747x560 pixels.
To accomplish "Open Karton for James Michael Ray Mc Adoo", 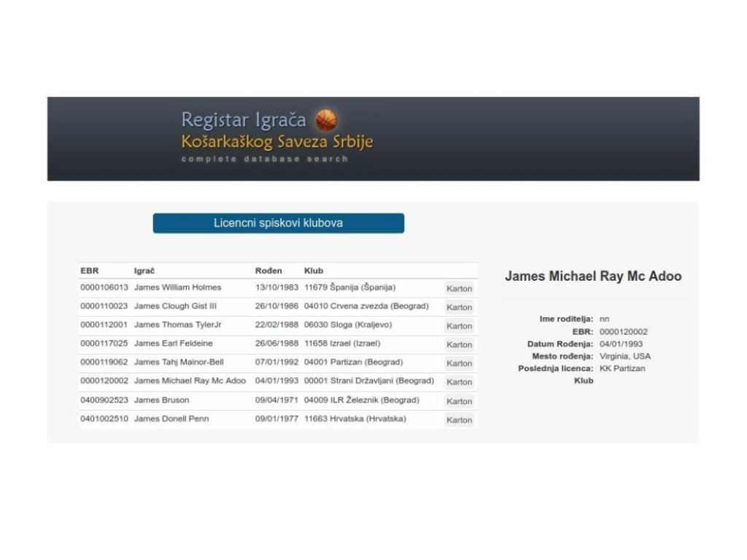I will pos(459,382).
